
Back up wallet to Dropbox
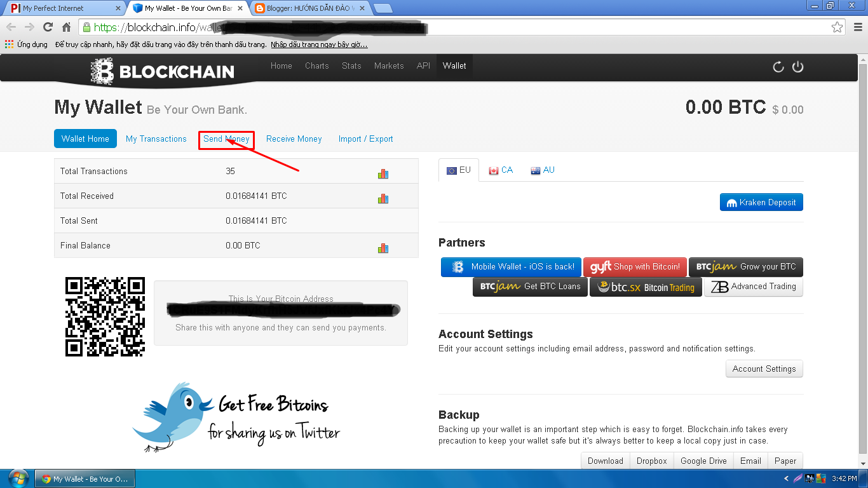click(652, 461)
